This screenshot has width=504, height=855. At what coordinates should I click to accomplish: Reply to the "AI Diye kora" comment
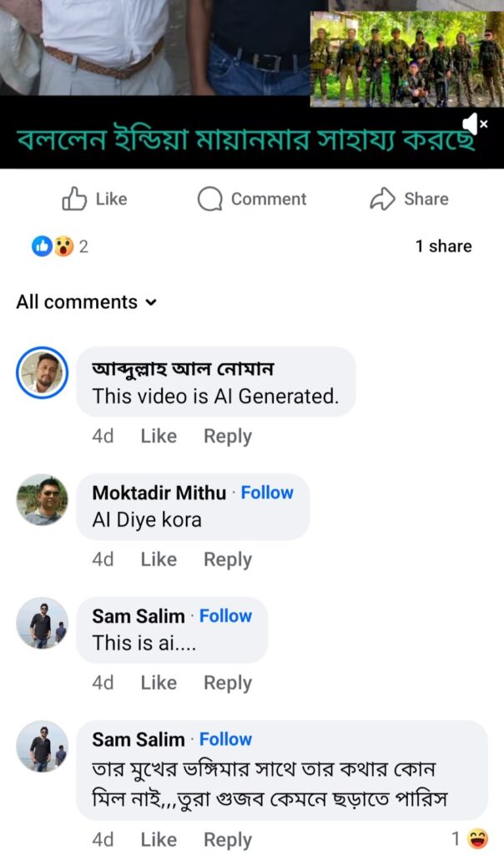pos(228,559)
